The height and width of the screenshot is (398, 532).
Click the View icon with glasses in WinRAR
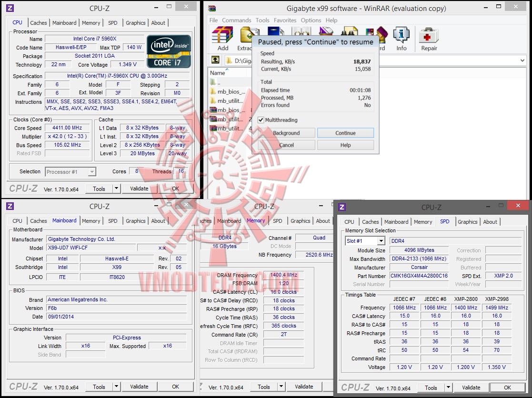[302, 31]
